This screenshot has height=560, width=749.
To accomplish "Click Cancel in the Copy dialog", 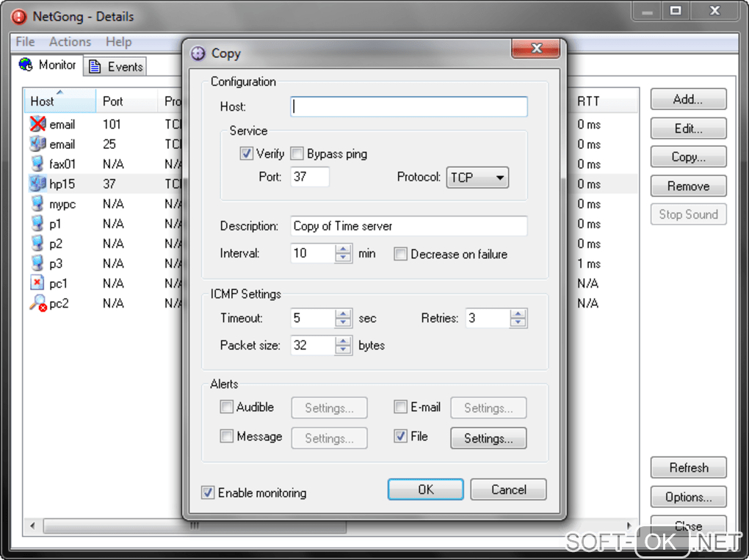I will pos(508,490).
